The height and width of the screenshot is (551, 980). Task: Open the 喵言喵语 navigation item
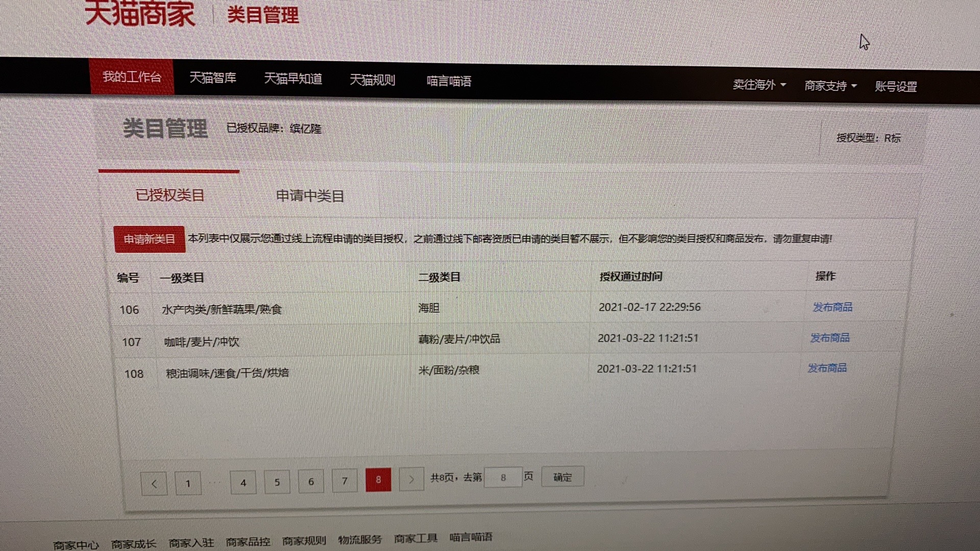[x=449, y=81]
